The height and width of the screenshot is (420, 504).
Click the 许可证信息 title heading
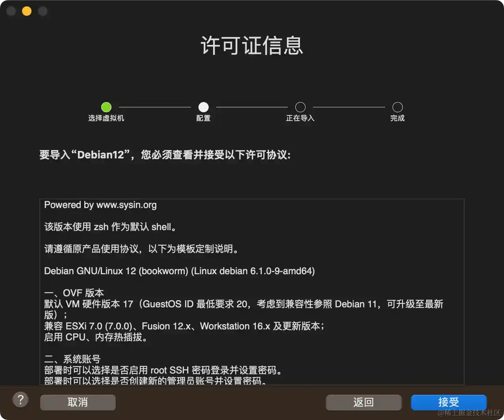252,45
